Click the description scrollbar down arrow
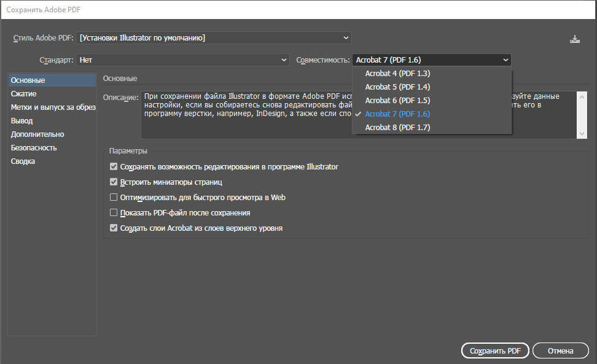 [582, 133]
